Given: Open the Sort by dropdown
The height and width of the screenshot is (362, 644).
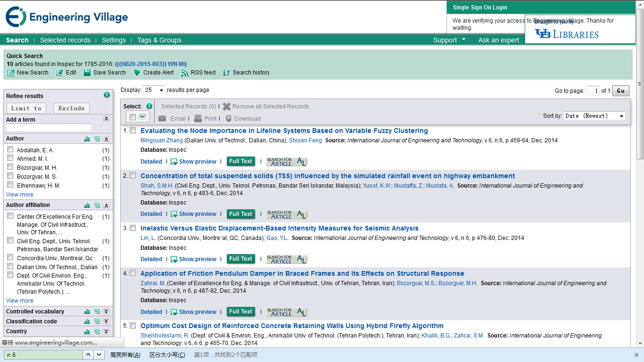Looking at the screenshot, I should pos(594,116).
